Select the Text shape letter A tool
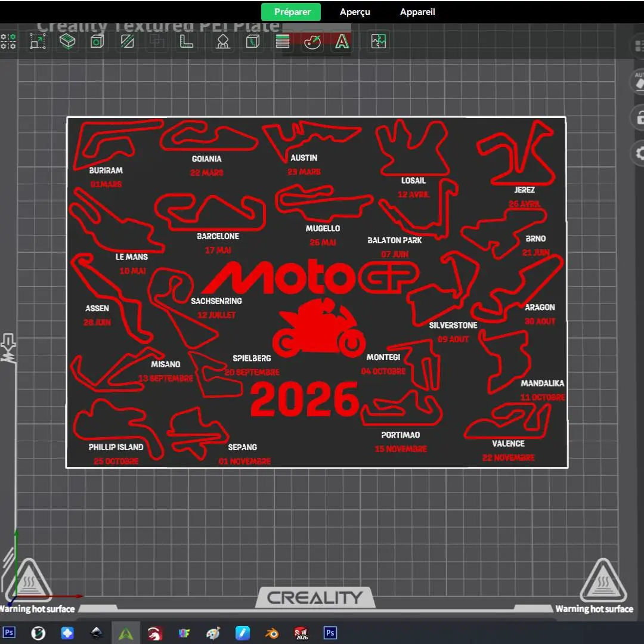The width and height of the screenshot is (644, 644). pos(342,42)
